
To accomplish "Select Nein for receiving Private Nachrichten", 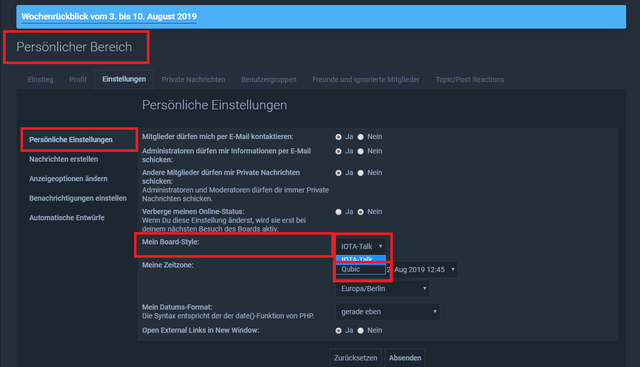I will 360,173.
